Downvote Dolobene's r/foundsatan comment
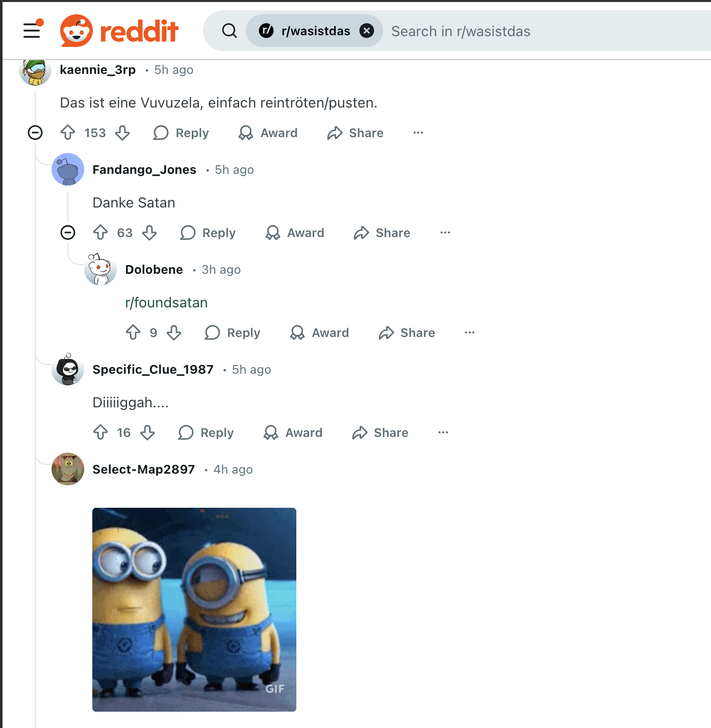Image resolution: width=711 pixels, height=728 pixels. pyautogui.click(x=174, y=333)
